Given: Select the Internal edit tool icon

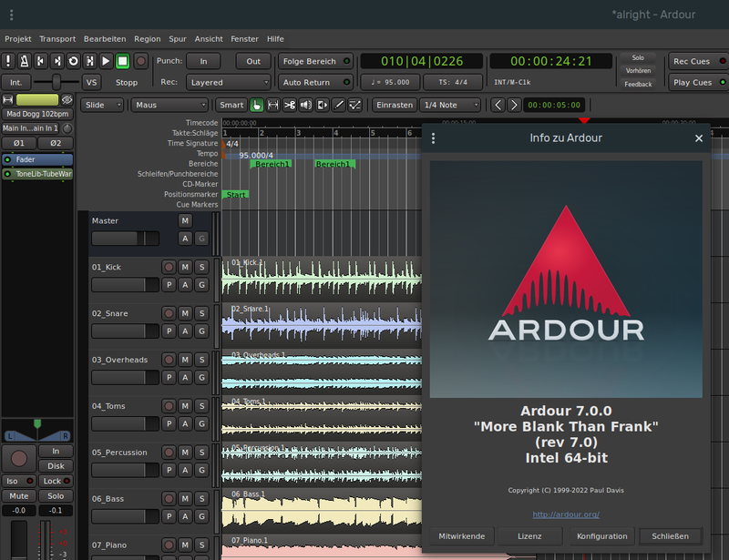Looking at the screenshot, I should tap(354, 105).
